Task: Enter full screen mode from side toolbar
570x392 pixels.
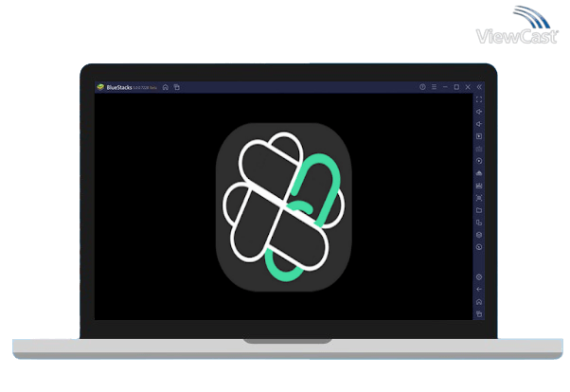Action: (479, 99)
